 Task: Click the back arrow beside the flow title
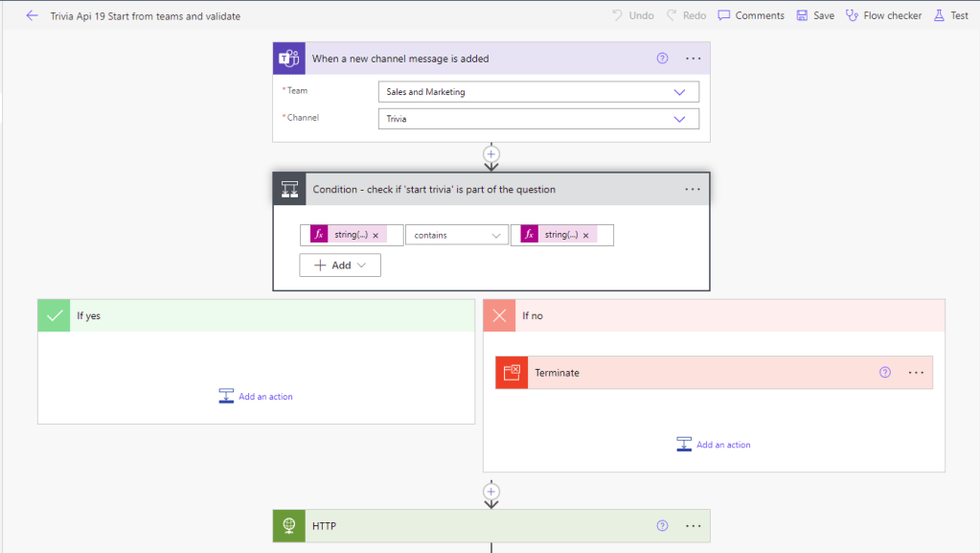[x=32, y=16]
